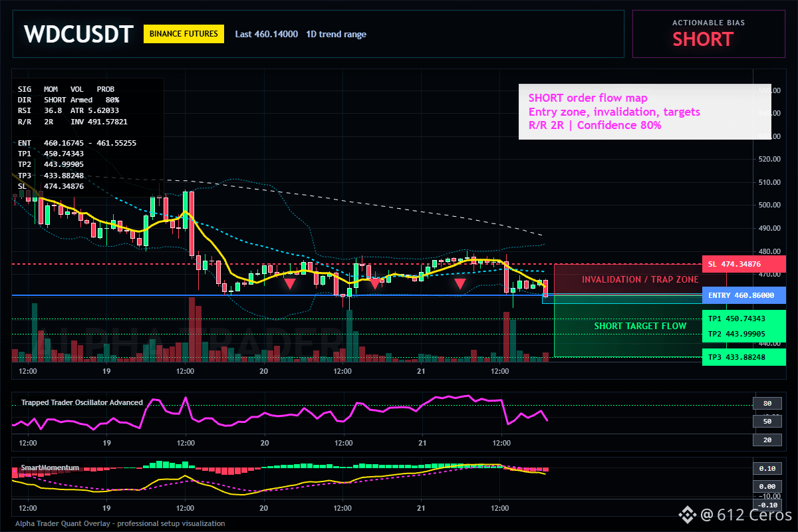This screenshot has height=532, width=798.
Task: Select the R/R 2R INV 491.57821 row
Action: pos(72,122)
